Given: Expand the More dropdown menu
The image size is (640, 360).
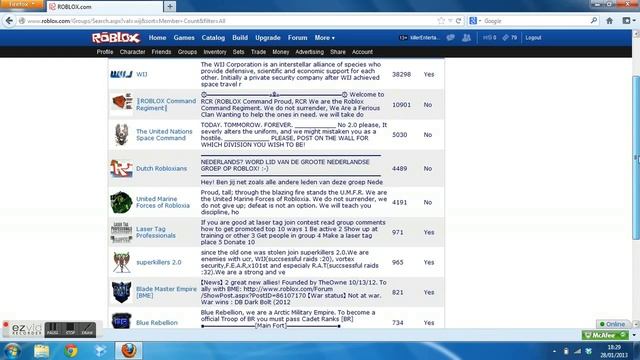Looking at the screenshot, I should click(x=324, y=38).
